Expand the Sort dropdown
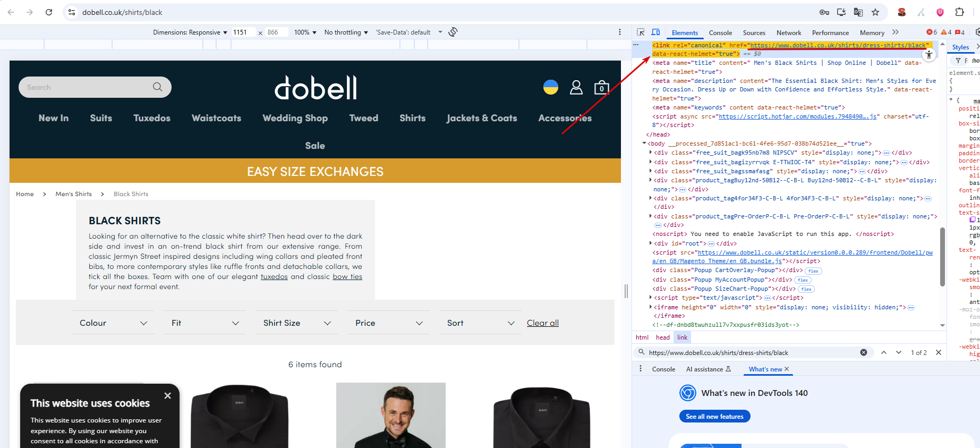This screenshot has width=980, height=448. tap(481, 323)
